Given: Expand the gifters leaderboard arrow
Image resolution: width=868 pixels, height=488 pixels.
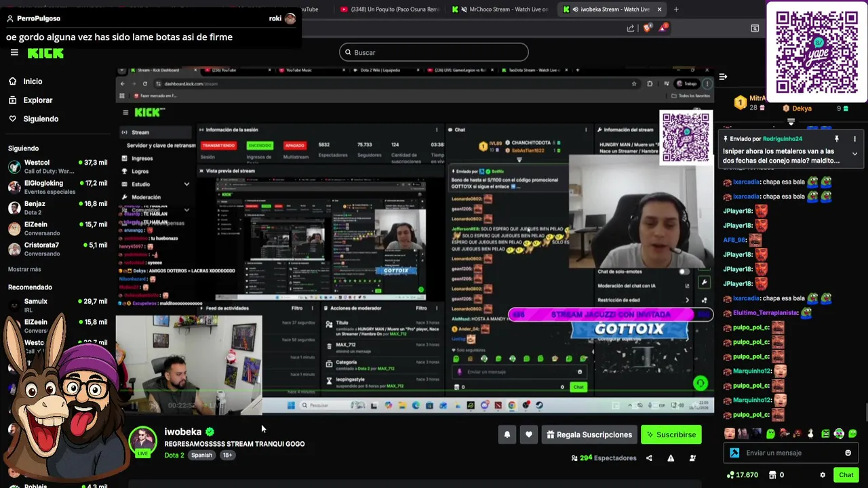Looking at the screenshot, I should [791, 122].
